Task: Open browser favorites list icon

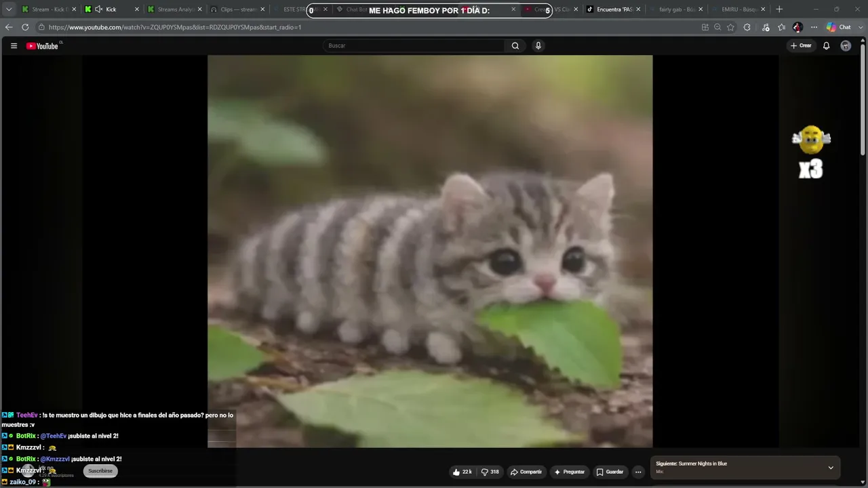Action: [782, 27]
